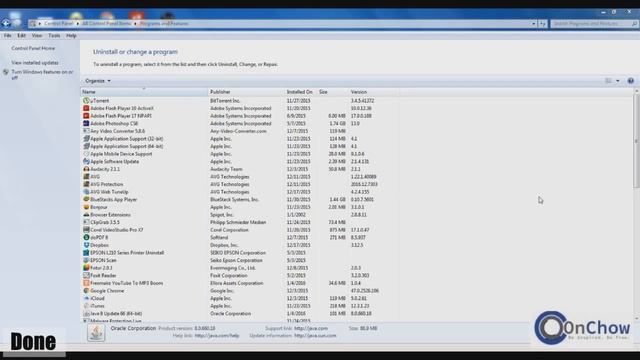Click the Philipp Schmieder Medien publisher cell
640x360 pixels.
(x=238, y=222)
